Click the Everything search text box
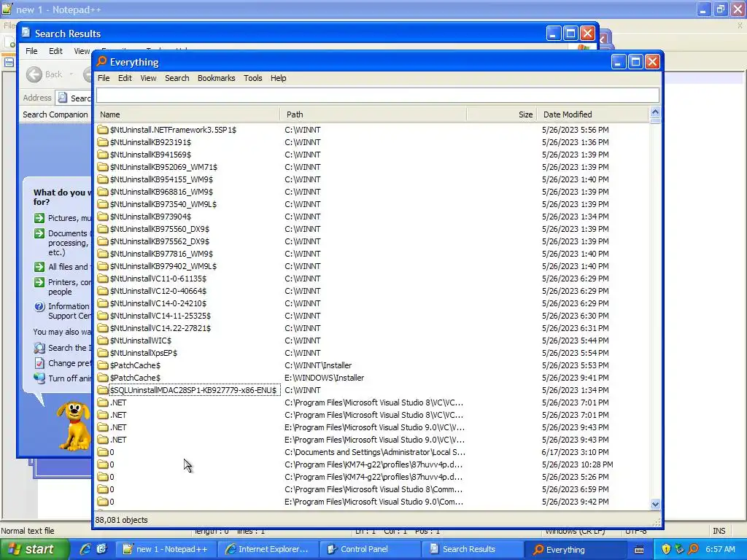Image resolution: width=747 pixels, height=560 pixels. (378, 96)
